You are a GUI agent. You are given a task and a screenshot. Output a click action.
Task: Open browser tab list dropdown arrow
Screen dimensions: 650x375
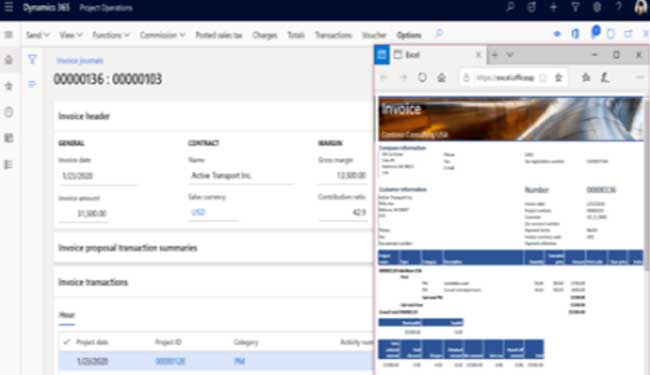(510, 55)
